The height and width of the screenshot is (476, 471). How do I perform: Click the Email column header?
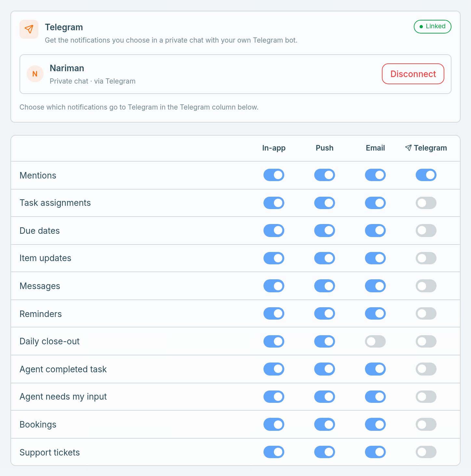coord(375,148)
